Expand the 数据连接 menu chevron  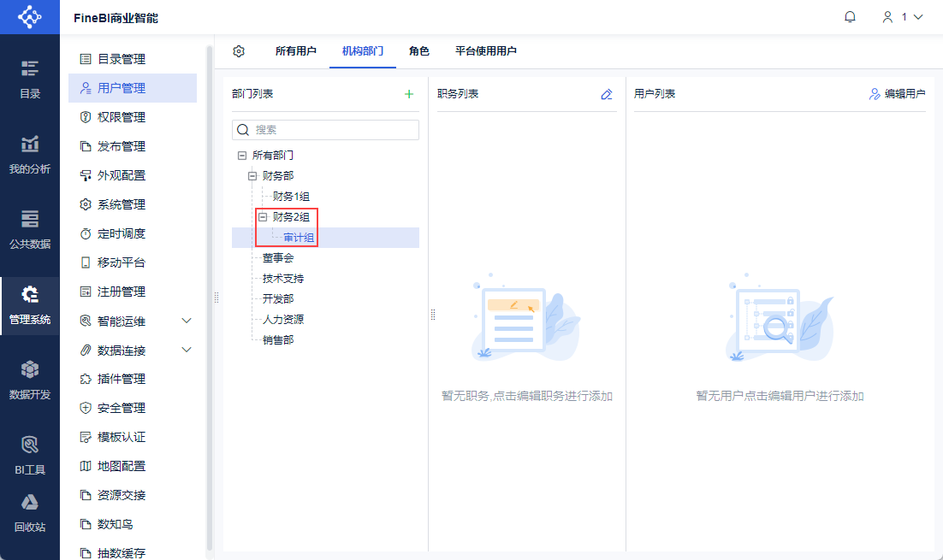point(187,350)
